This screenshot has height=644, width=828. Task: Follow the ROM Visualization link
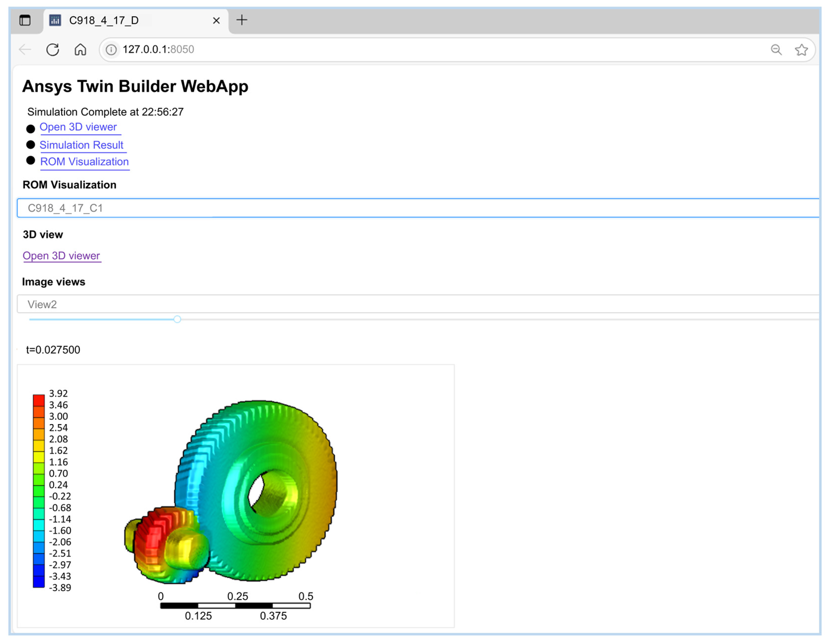tap(84, 162)
